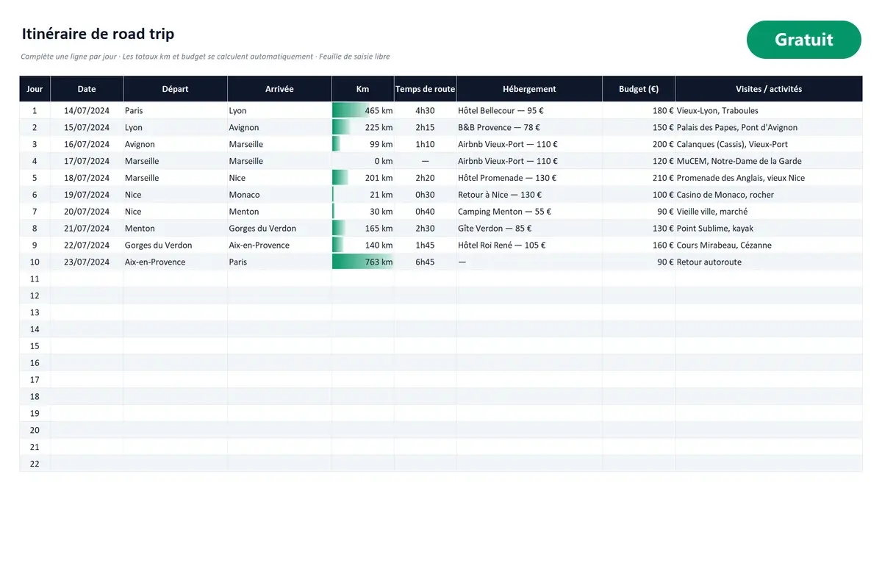Image resolution: width=882 pixels, height=588 pixels.
Task: Select the Temps de route header
Action: click(426, 89)
